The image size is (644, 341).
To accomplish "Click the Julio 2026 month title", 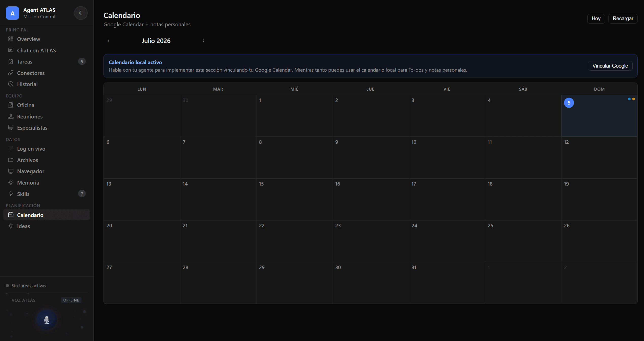I will tap(156, 41).
